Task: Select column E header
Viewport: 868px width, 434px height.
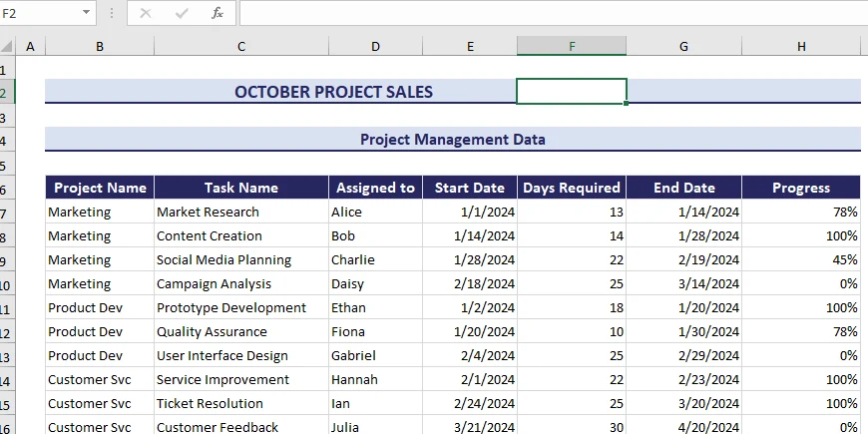Action: pos(470,47)
